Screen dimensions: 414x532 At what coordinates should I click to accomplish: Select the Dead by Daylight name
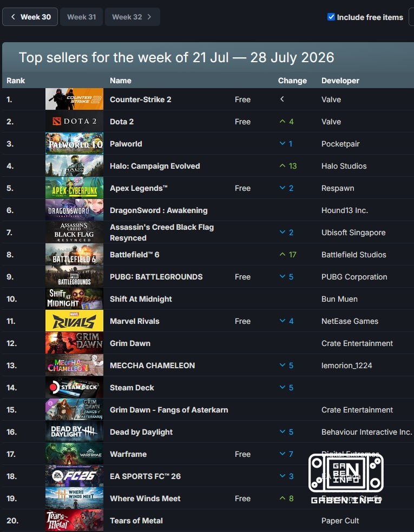tap(141, 432)
